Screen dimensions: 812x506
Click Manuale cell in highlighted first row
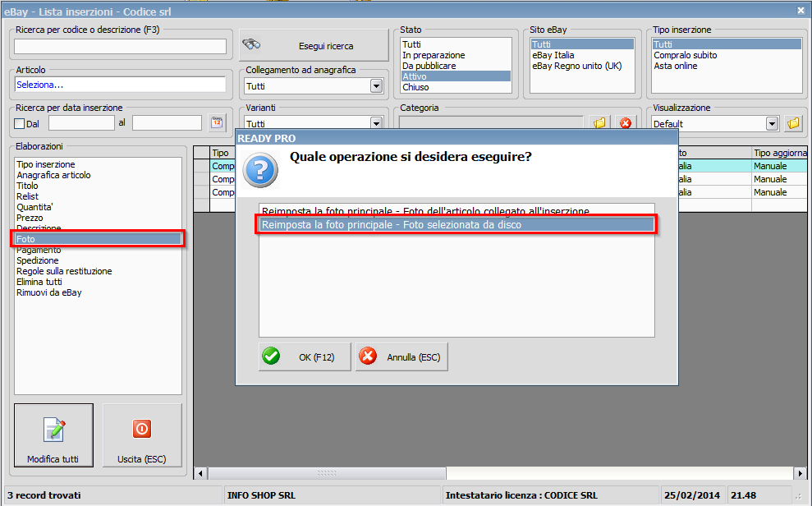(779, 166)
